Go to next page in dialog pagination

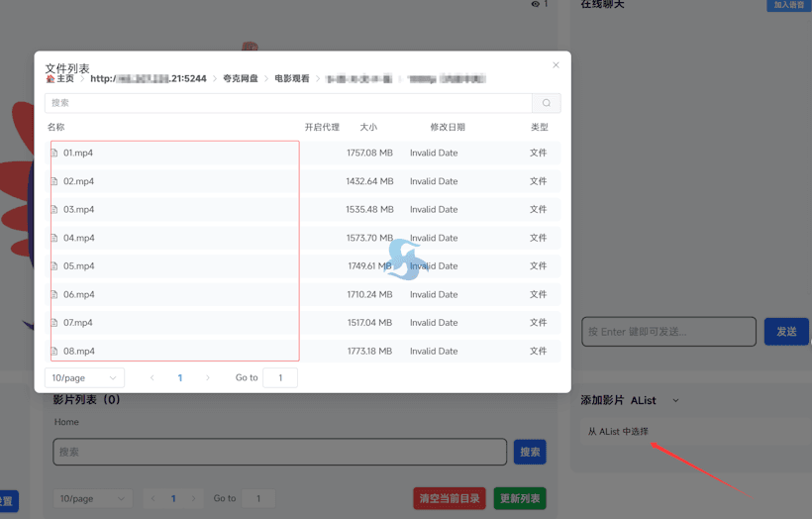coord(208,377)
